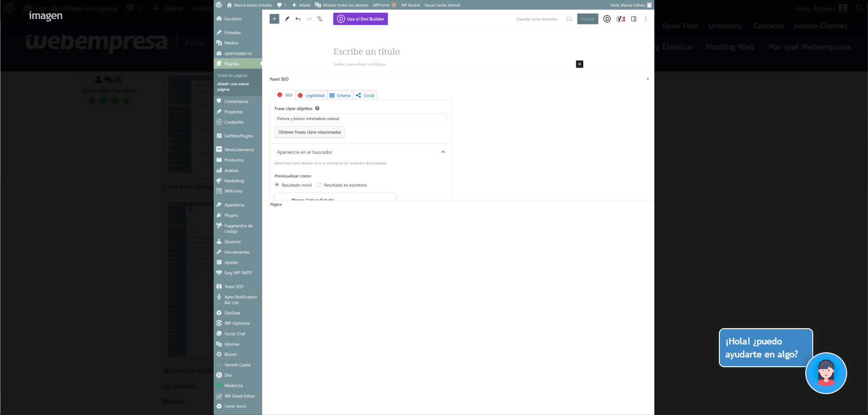Open Todas las páginas submenu link
Image resolution: width=868 pixels, height=415 pixels.
(x=233, y=75)
